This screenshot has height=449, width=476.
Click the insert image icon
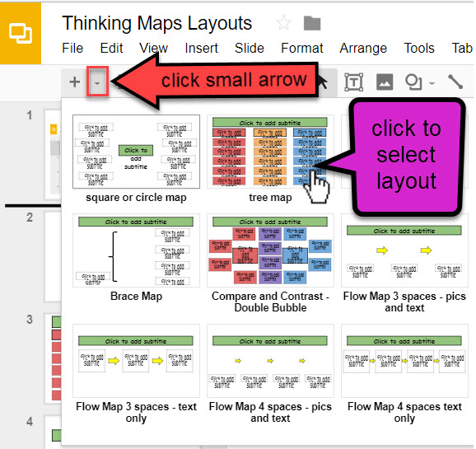tap(385, 82)
